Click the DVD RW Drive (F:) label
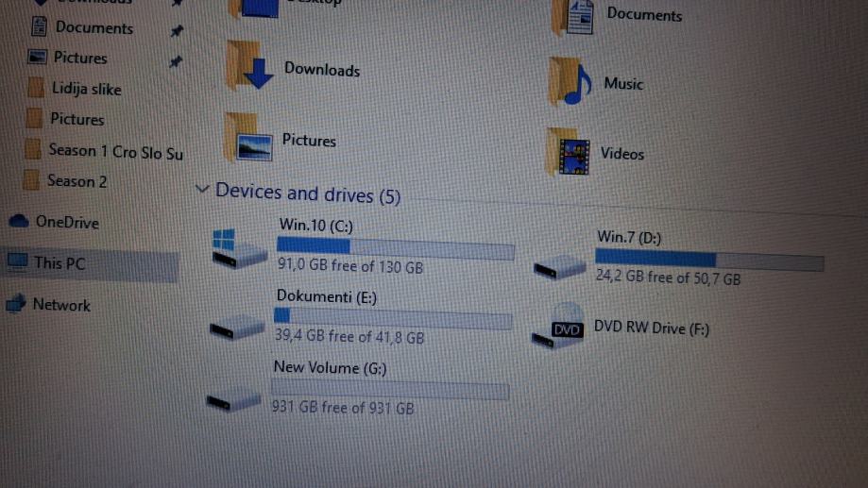 652,328
